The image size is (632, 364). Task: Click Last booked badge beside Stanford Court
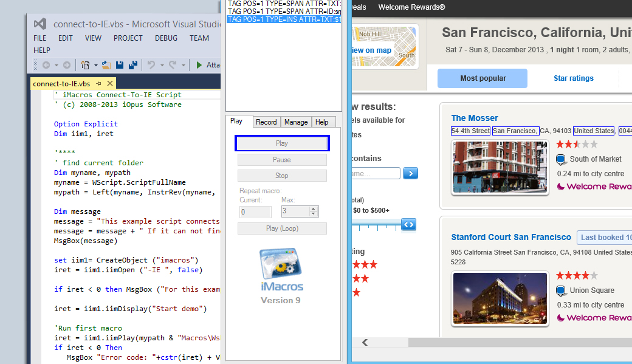[605, 238]
